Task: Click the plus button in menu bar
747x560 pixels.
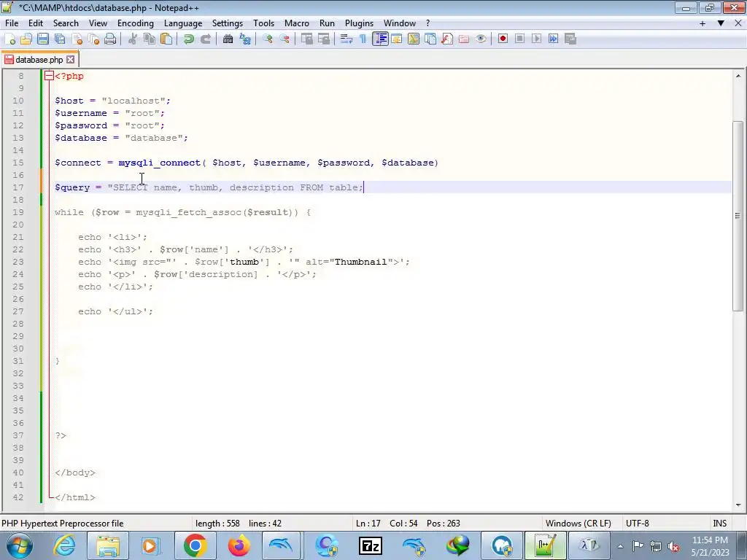Action: 703,23
